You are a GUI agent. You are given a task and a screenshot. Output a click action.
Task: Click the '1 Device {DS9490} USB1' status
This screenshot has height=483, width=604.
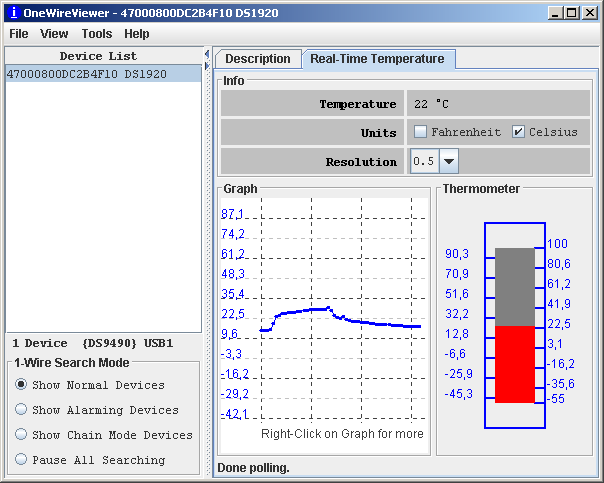[92, 343]
